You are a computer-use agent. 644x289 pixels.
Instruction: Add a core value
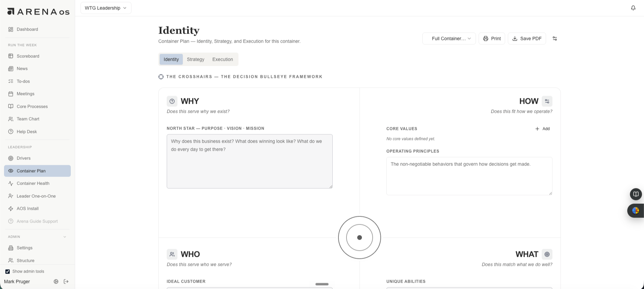click(x=542, y=129)
